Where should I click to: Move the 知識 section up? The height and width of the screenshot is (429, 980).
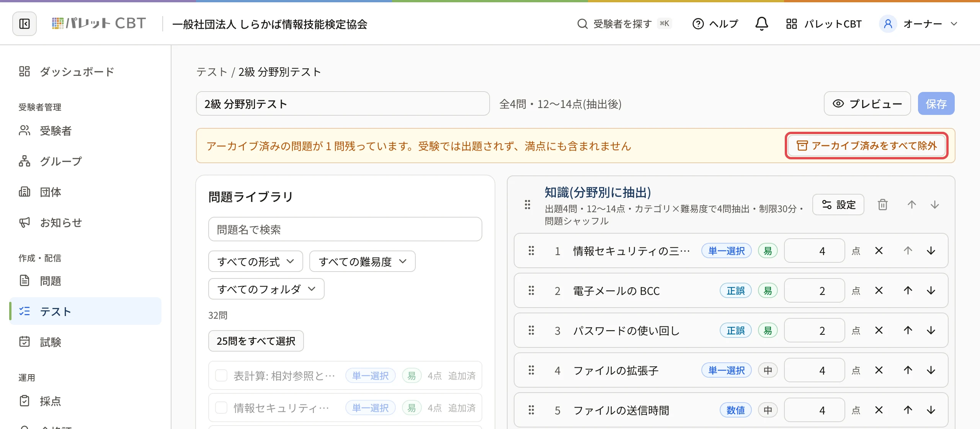click(x=912, y=205)
